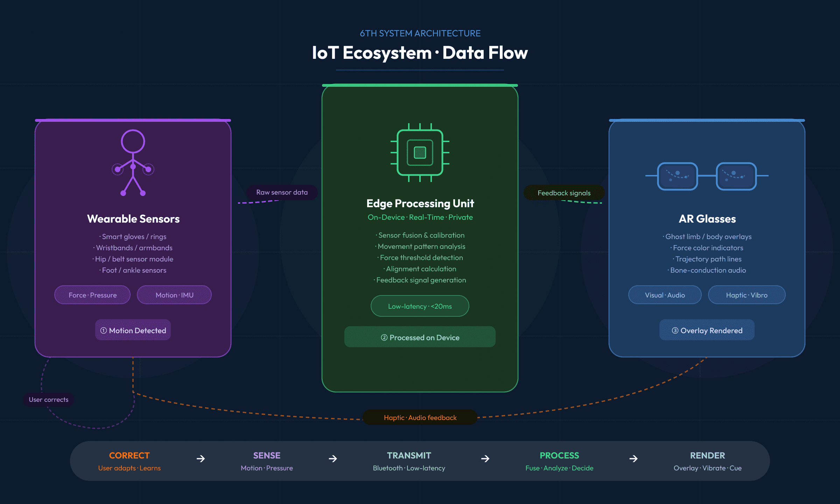Click the Feedback signals label
This screenshot has height=504, width=840.
point(564,193)
